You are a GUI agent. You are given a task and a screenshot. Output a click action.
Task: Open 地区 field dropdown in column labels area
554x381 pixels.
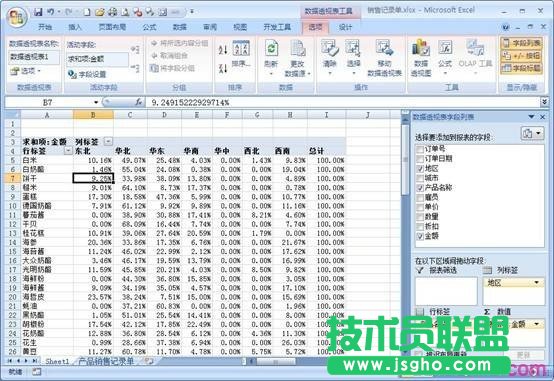tap(536, 282)
